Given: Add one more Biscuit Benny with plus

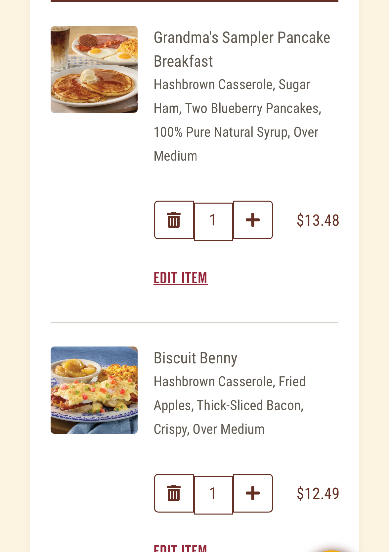Looking at the screenshot, I should (x=253, y=493).
